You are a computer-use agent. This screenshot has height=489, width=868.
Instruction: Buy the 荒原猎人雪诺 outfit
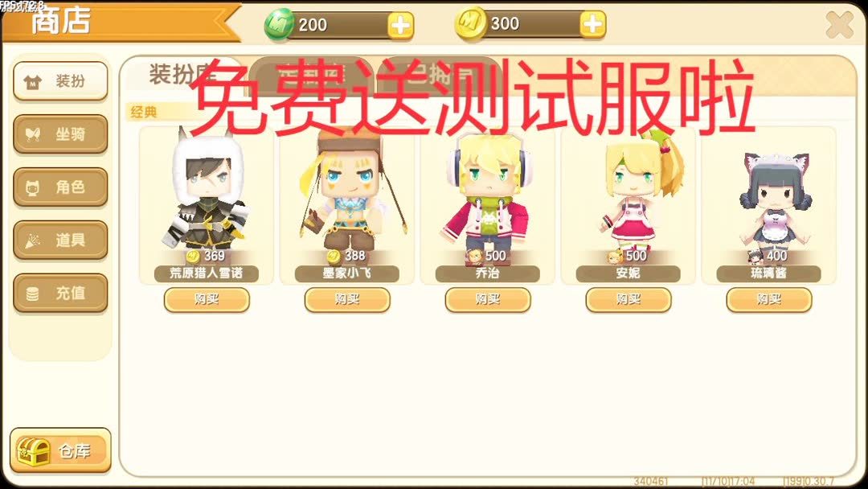tap(207, 300)
